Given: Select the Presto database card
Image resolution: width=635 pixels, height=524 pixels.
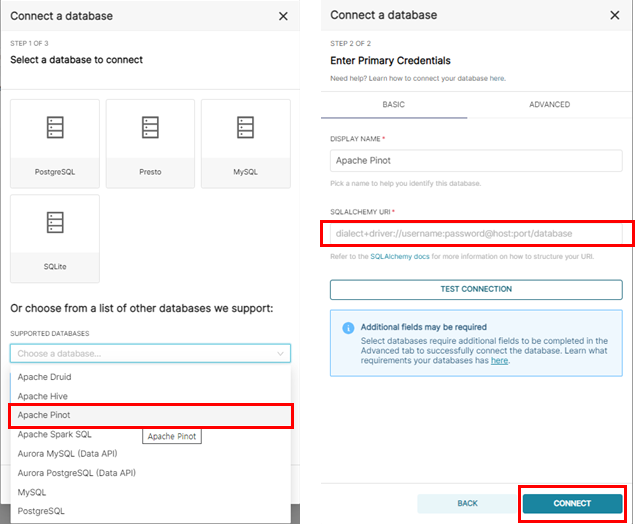Looking at the screenshot, I should (150, 144).
